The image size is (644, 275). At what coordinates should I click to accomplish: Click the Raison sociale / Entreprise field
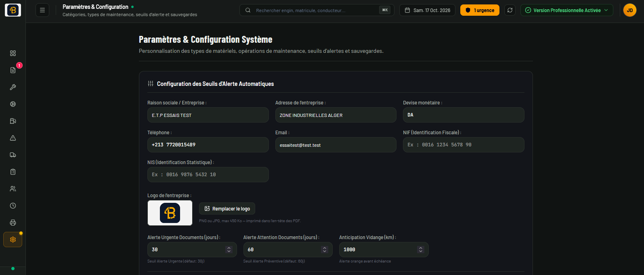tap(208, 115)
